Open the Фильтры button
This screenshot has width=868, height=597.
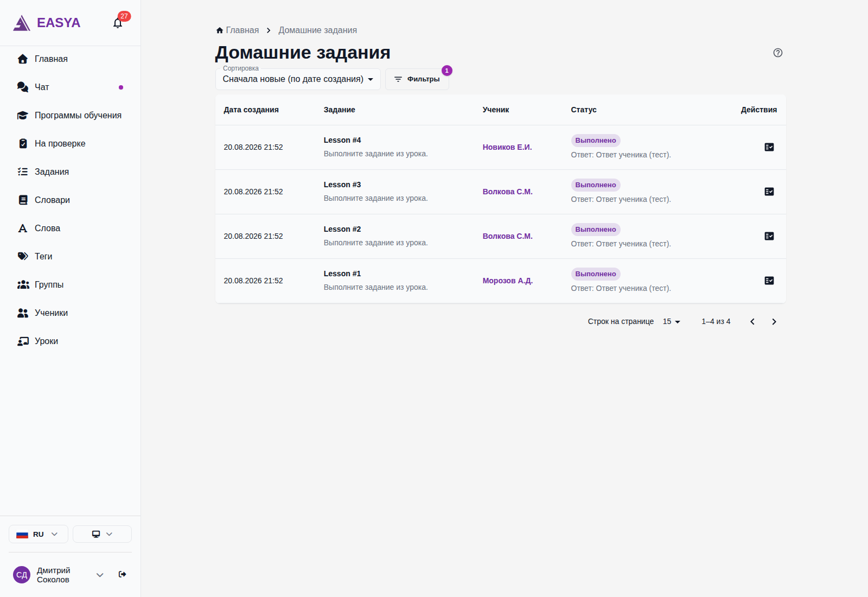[x=417, y=79]
